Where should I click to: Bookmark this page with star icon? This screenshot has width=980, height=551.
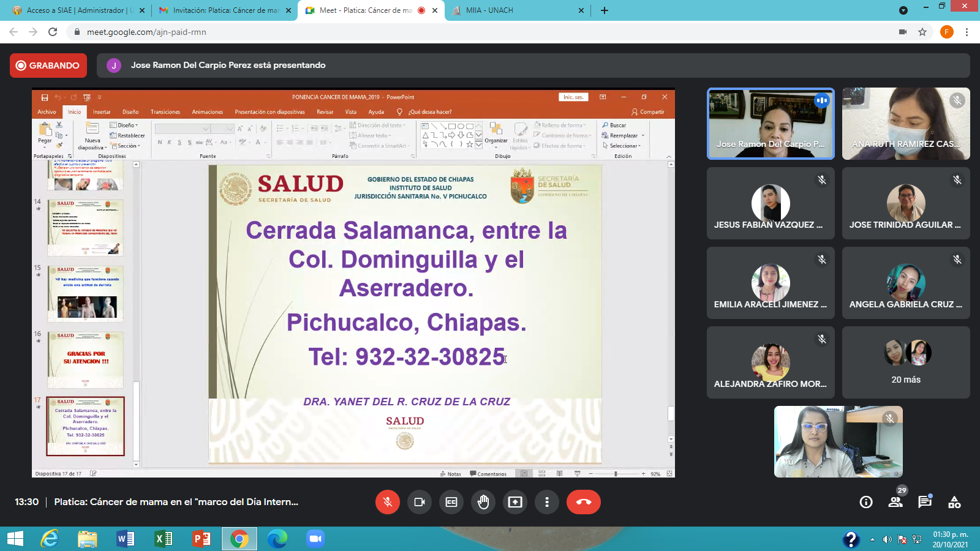(922, 32)
